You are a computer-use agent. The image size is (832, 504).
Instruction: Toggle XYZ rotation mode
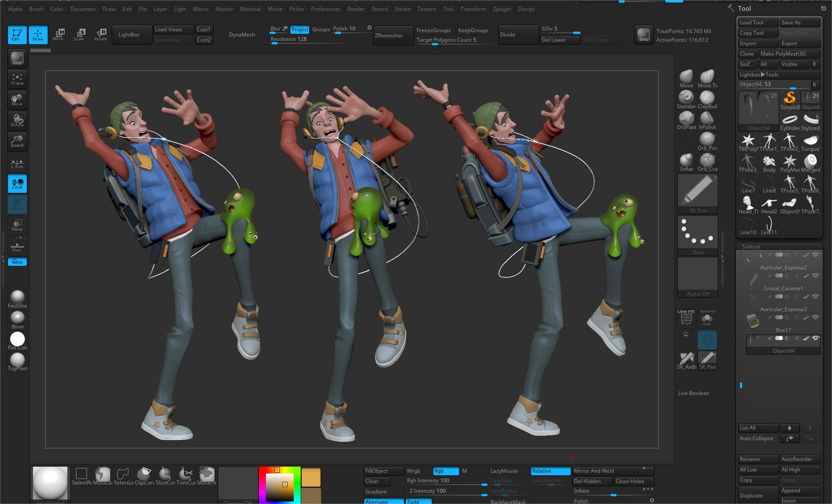17,262
